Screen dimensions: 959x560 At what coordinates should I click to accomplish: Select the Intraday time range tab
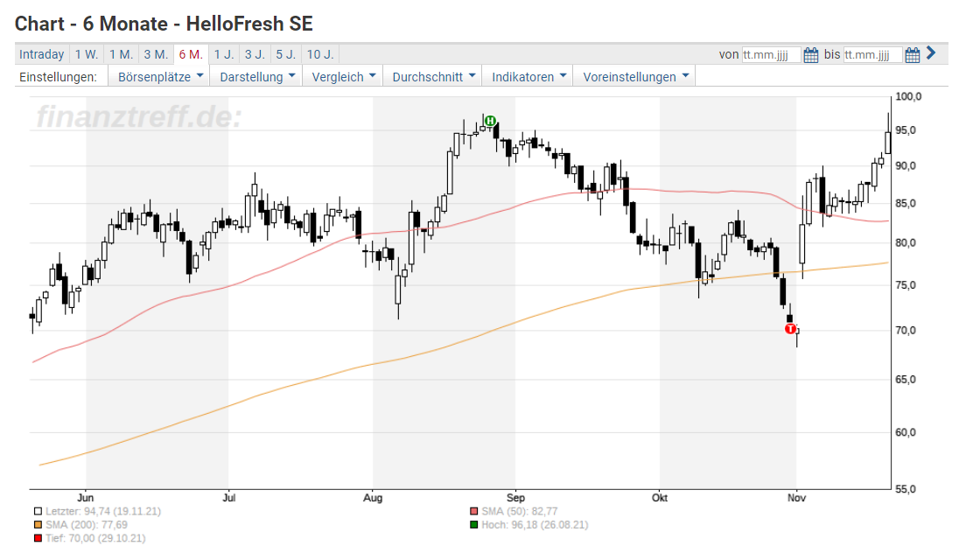click(x=42, y=54)
